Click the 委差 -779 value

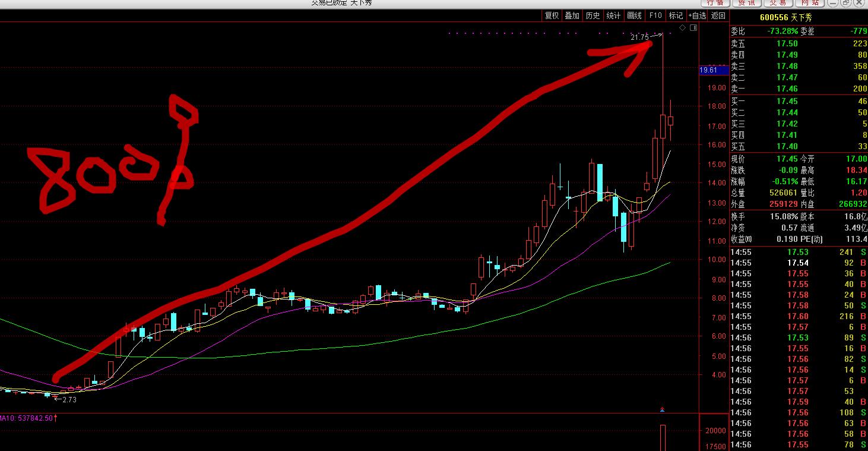tap(858, 31)
